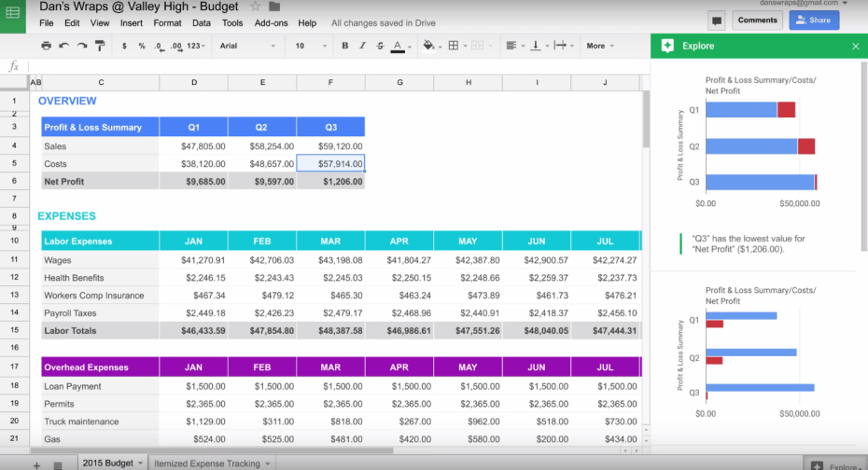The height and width of the screenshot is (470, 868).
Task: Open the Format menu
Action: [x=167, y=23]
